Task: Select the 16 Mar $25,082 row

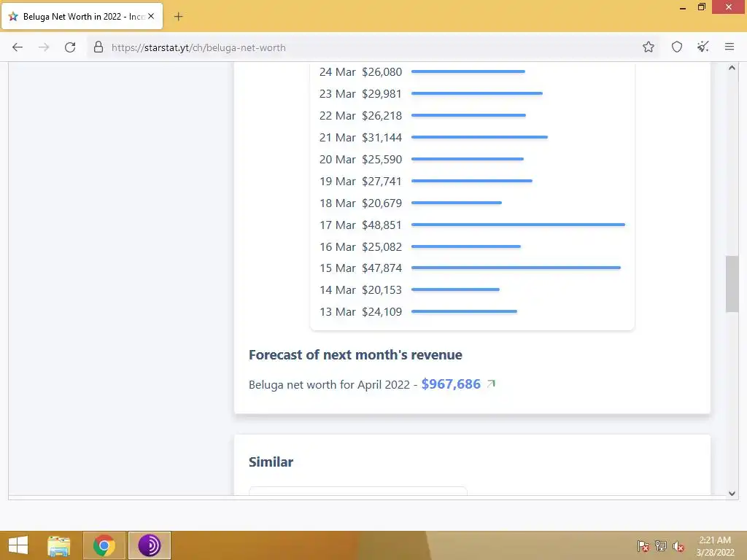Action: pyautogui.click(x=472, y=246)
